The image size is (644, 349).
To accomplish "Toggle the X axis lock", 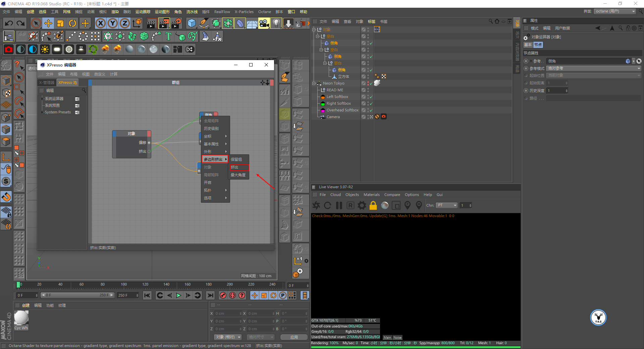I will click(x=100, y=23).
